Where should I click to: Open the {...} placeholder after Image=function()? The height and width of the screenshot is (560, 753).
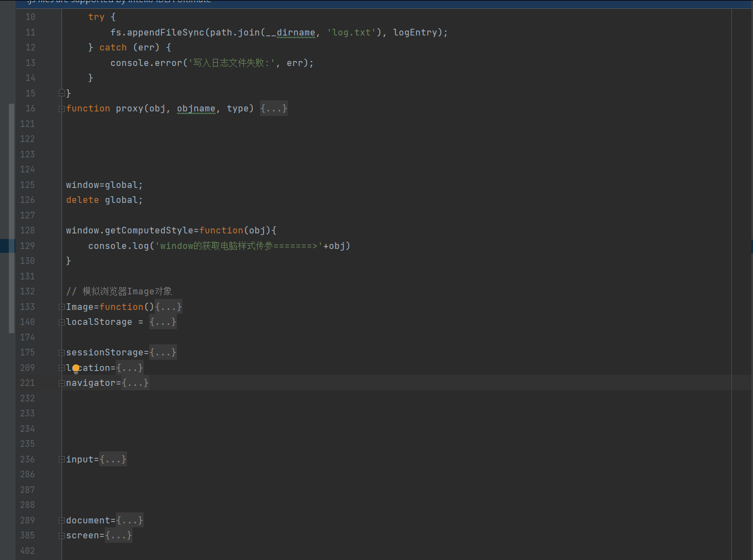[169, 307]
